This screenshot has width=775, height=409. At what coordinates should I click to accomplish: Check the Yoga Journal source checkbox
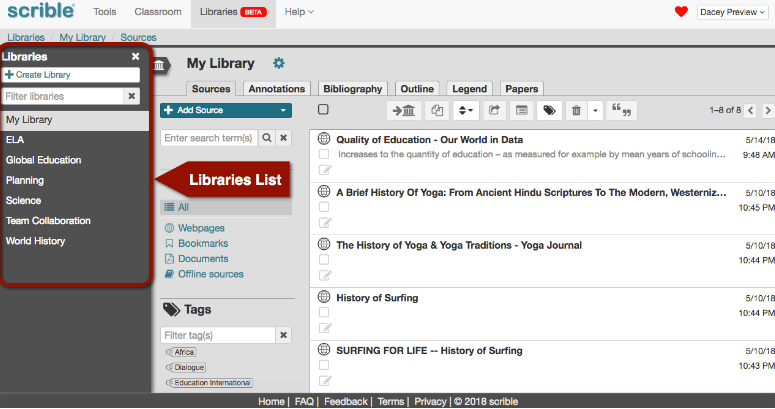click(x=324, y=260)
